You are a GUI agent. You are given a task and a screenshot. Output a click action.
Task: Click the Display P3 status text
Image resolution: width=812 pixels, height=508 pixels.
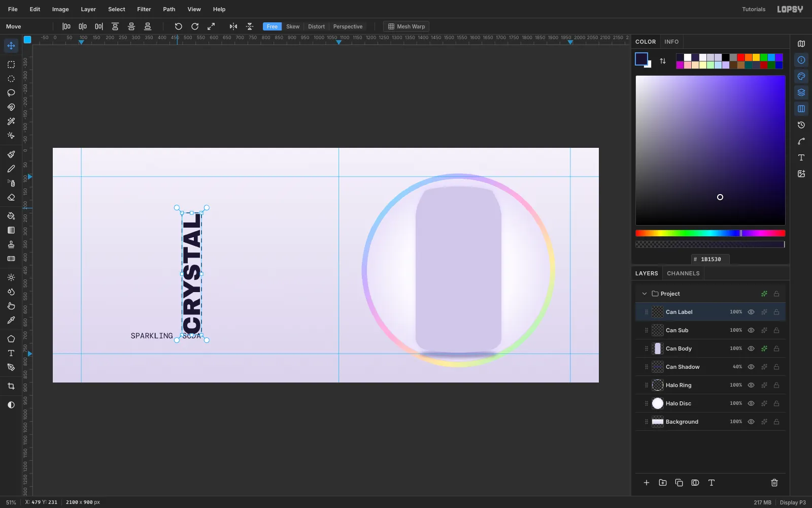pos(793,502)
